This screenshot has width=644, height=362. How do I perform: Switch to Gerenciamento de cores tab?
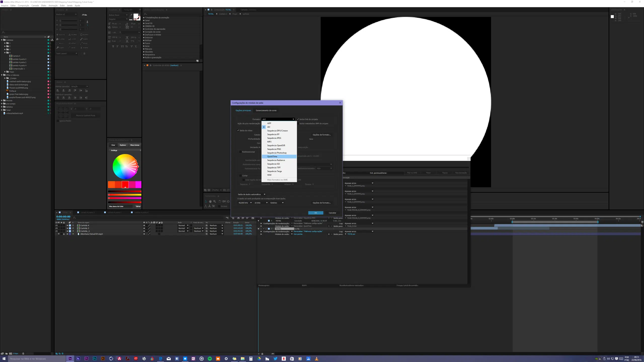click(266, 110)
